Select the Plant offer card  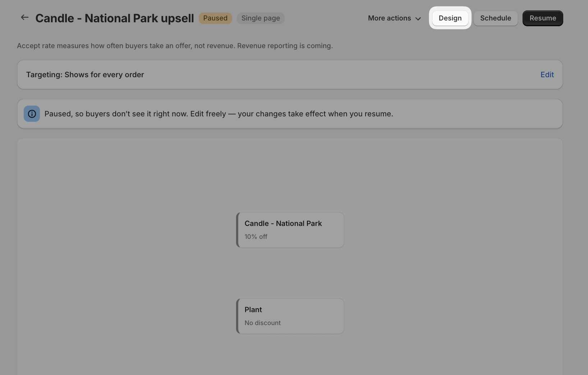pos(290,316)
